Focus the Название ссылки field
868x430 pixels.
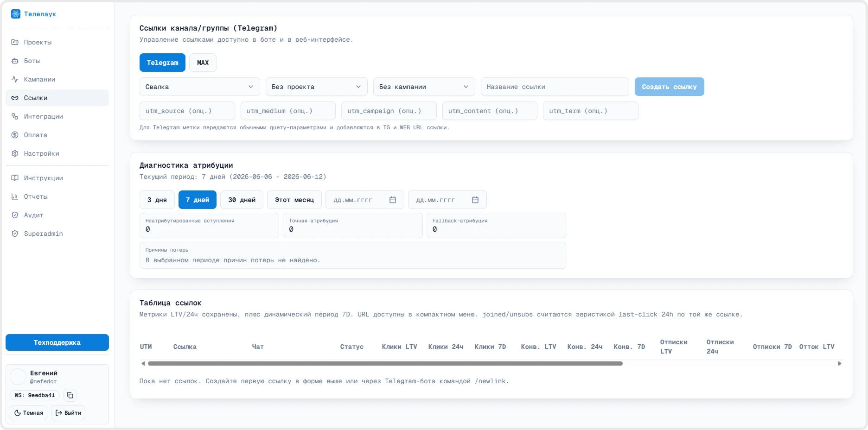pyautogui.click(x=555, y=87)
